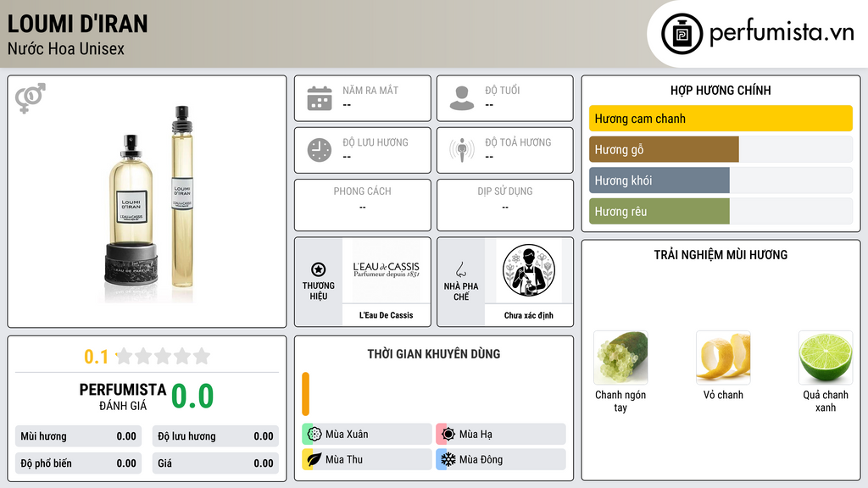Click the Hương cam chanh accord bar
The image size is (868, 488).
721,119
